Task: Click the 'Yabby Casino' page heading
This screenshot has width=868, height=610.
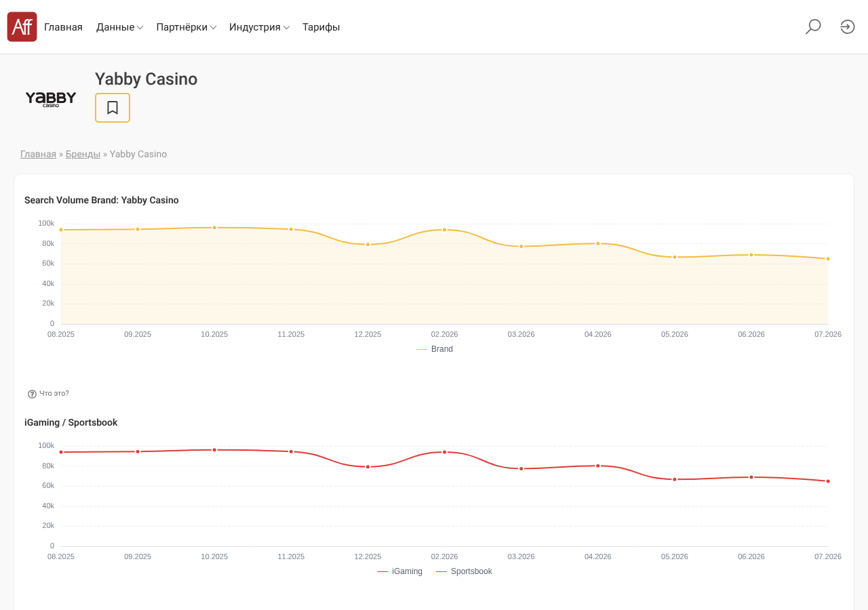Action: pyautogui.click(x=146, y=79)
